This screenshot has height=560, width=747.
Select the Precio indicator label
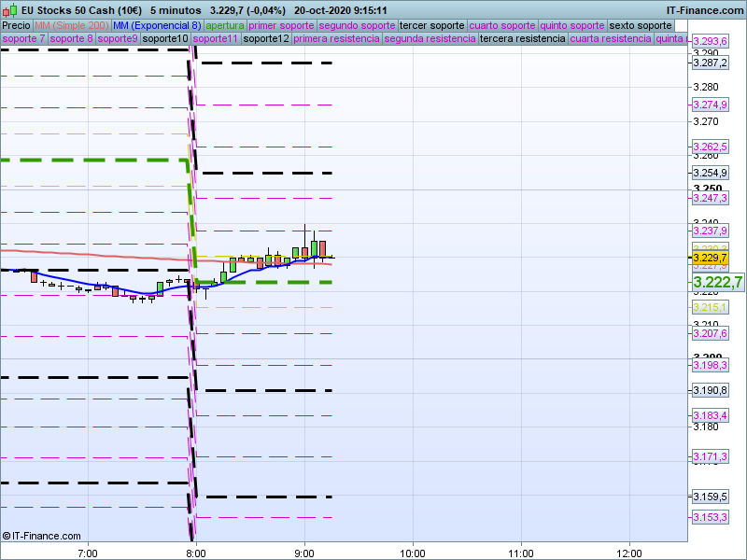coord(16,26)
